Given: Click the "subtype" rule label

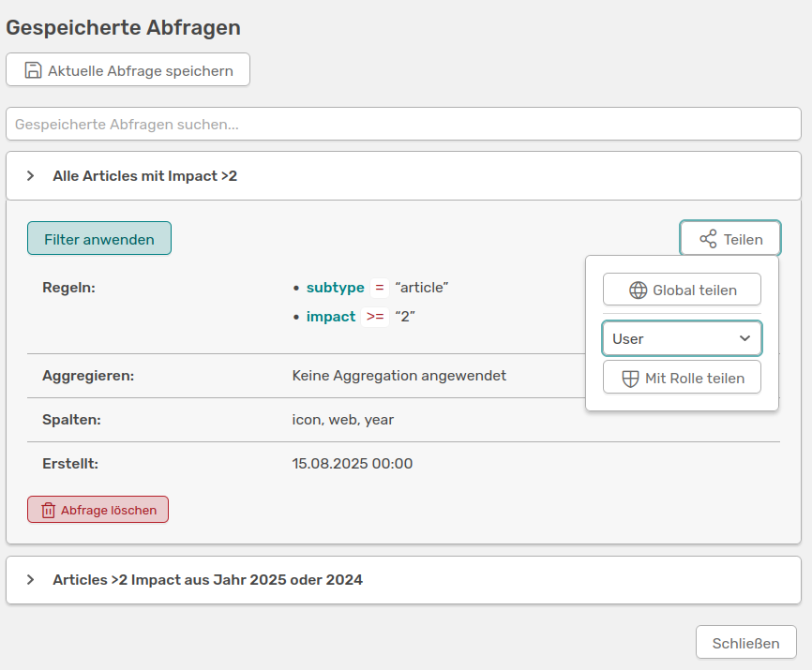Looking at the screenshot, I should 335,288.
